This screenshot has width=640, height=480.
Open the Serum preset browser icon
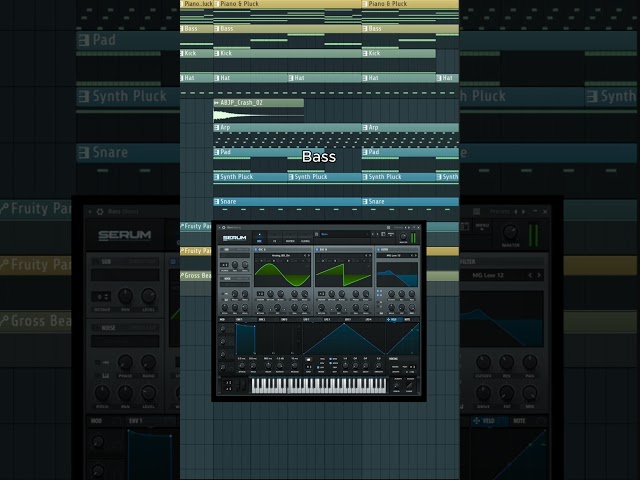tap(383, 234)
